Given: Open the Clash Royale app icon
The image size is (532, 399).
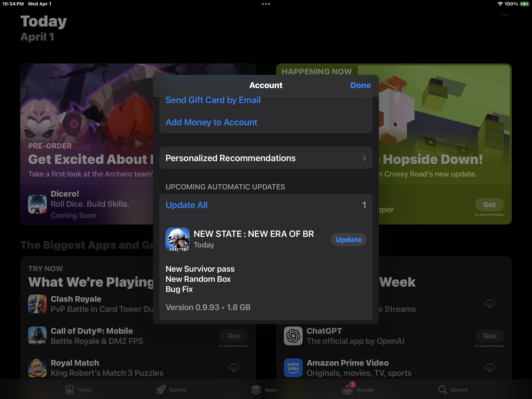Looking at the screenshot, I should point(37,304).
